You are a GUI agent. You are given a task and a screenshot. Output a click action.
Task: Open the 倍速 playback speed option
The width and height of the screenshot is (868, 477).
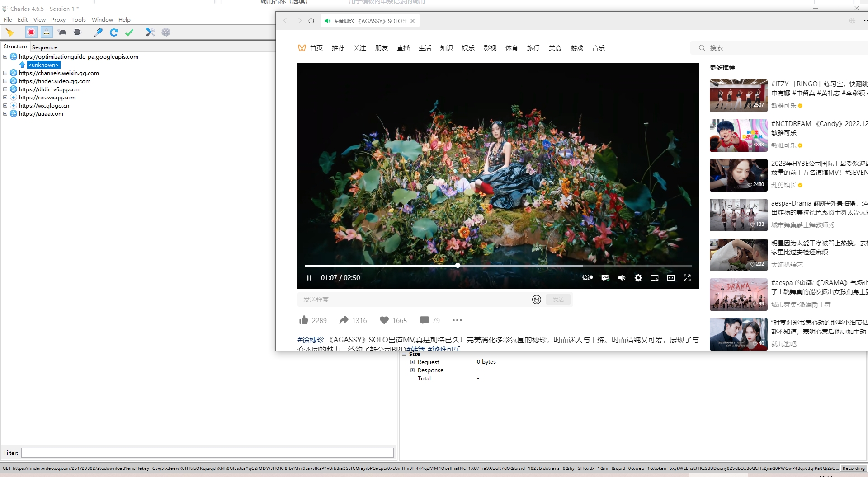pos(588,278)
